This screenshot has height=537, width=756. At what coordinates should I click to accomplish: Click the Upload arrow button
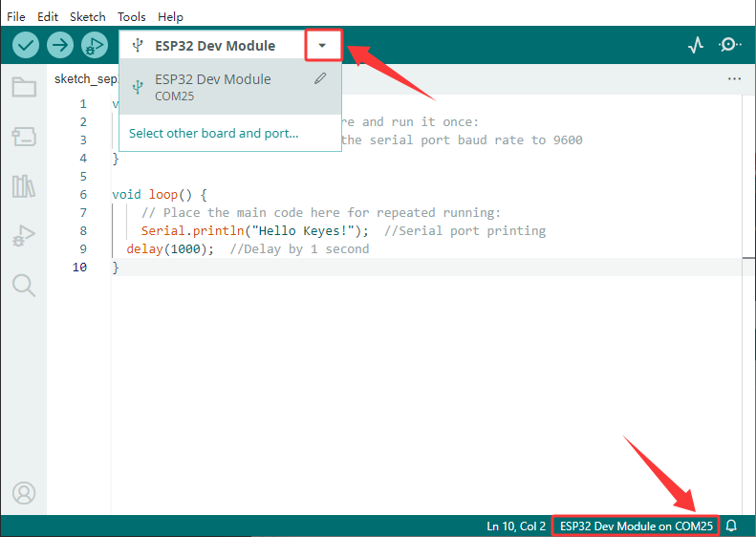pos(60,45)
